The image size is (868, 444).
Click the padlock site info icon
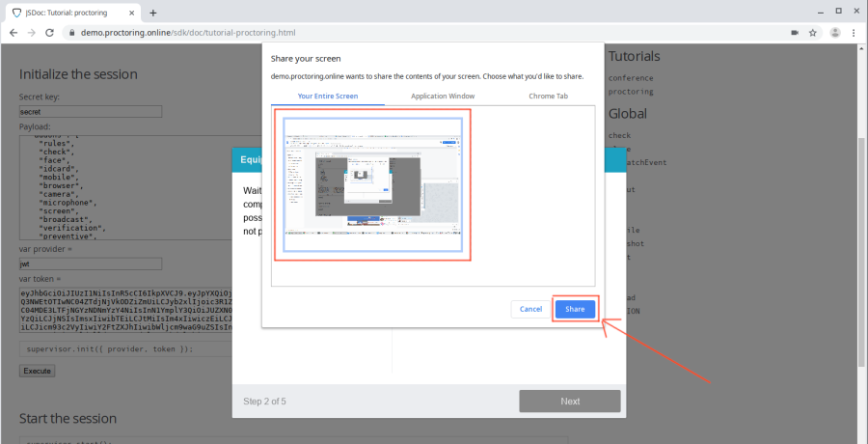pos(71,33)
